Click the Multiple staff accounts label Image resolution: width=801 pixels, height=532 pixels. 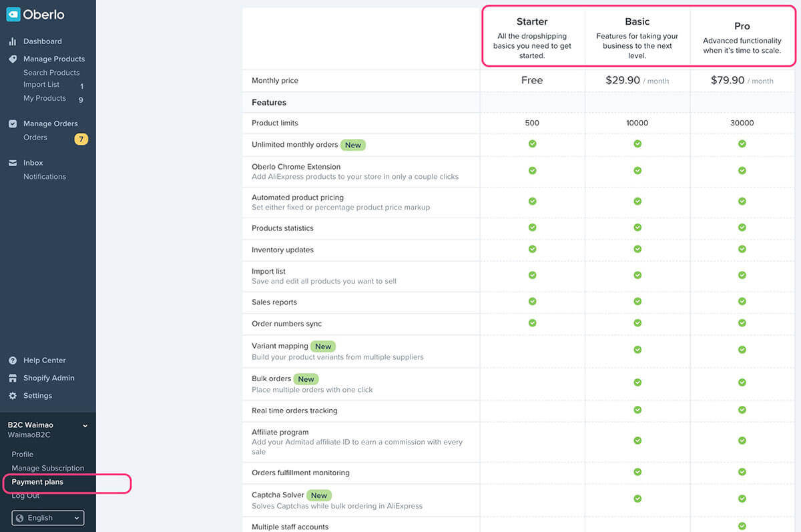290,527
